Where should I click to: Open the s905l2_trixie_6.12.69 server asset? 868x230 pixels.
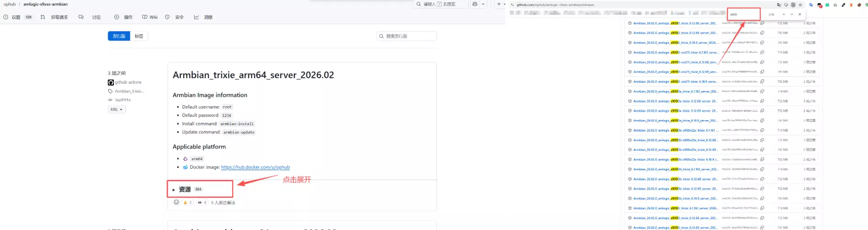tap(675, 33)
